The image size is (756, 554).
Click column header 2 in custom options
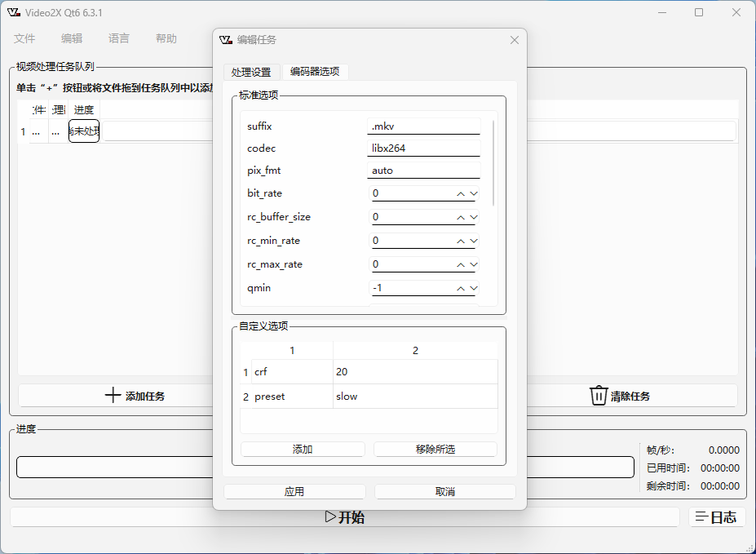coord(415,351)
